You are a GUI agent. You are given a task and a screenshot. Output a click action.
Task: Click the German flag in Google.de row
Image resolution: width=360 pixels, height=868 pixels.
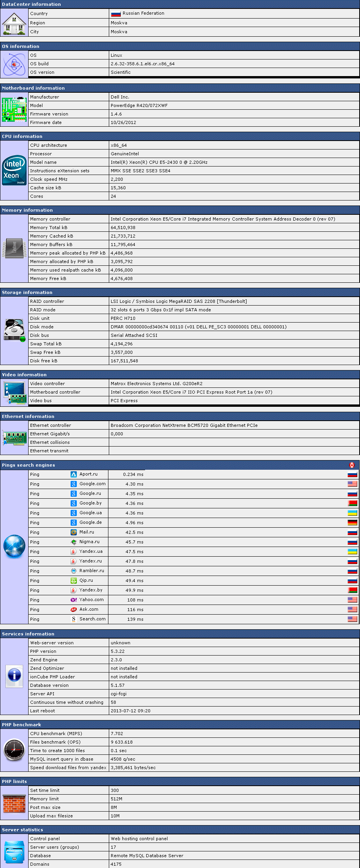point(352,523)
